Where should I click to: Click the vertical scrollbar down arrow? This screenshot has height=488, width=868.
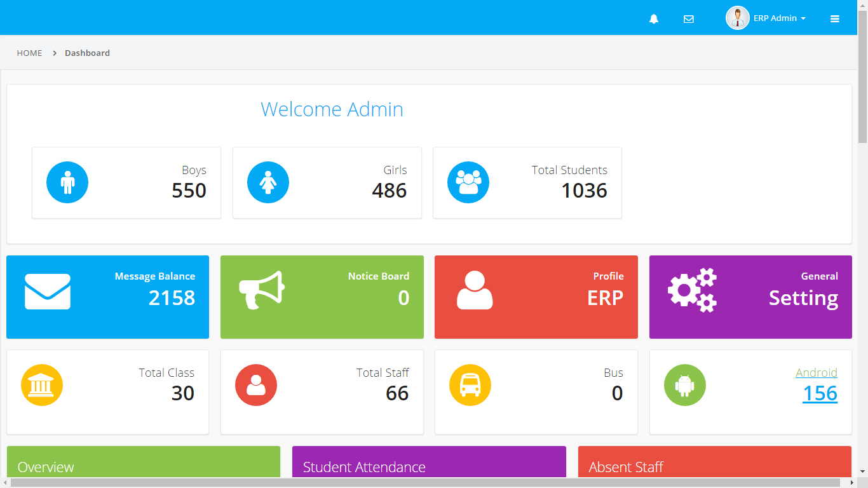click(x=862, y=471)
